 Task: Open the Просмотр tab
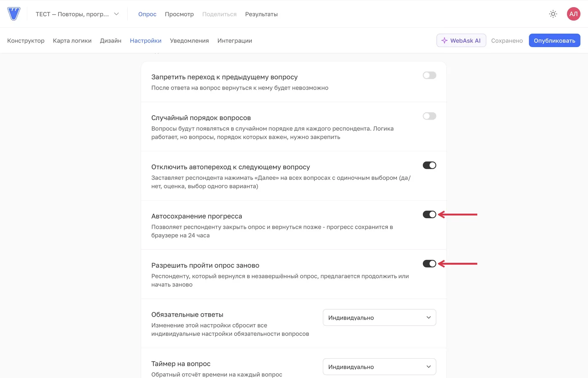click(179, 14)
